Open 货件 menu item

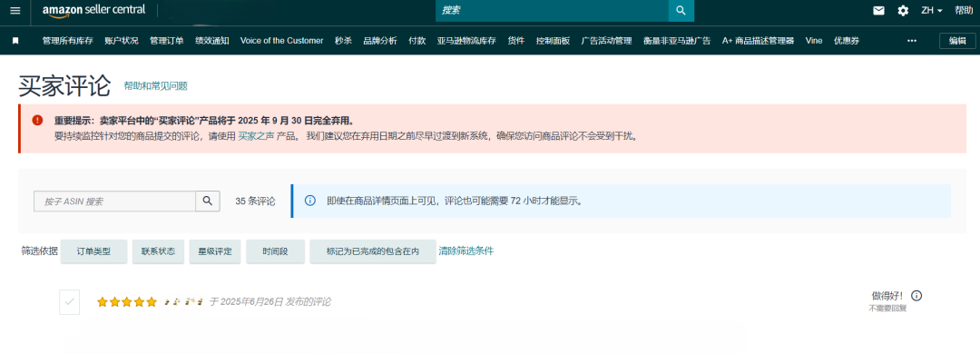coord(515,41)
